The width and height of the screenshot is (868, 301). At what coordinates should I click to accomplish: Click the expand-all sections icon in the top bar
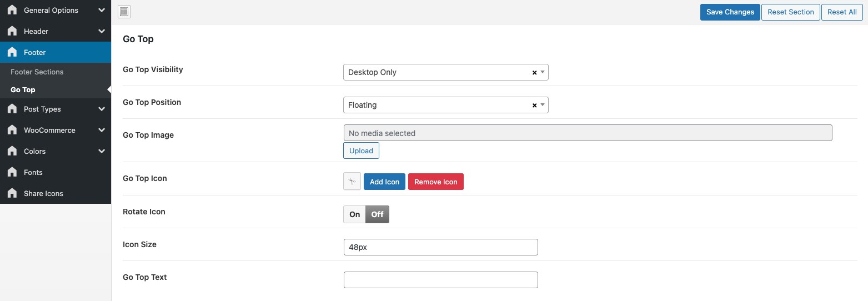[x=124, y=12]
